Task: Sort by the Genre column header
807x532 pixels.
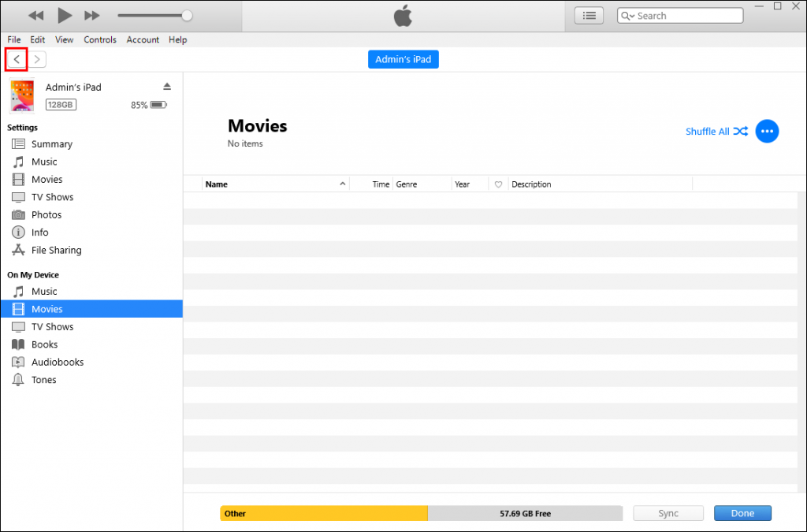Action: (422, 184)
